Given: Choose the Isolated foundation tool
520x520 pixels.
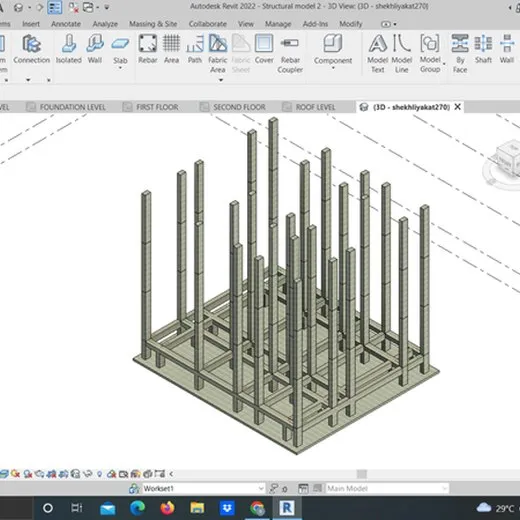Looking at the screenshot, I should pos(69,49).
